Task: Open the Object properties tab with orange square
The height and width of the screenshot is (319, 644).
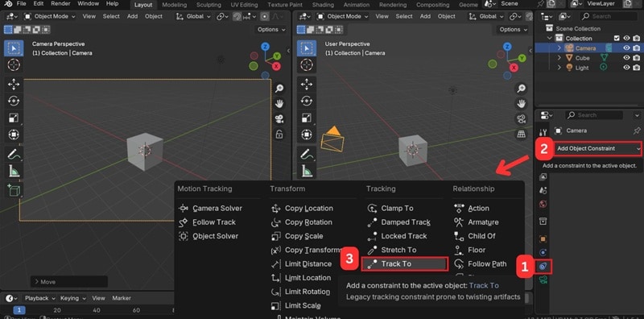Action: (543, 238)
